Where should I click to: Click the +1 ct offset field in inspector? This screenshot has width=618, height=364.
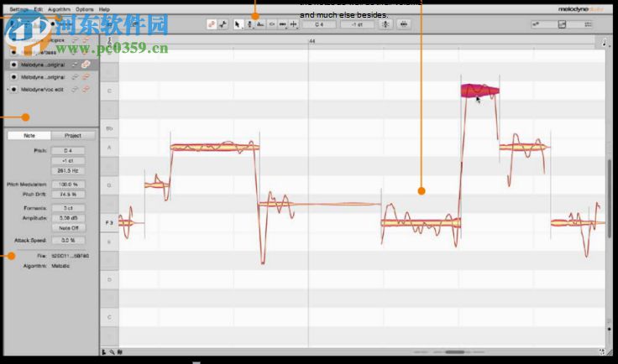point(68,160)
